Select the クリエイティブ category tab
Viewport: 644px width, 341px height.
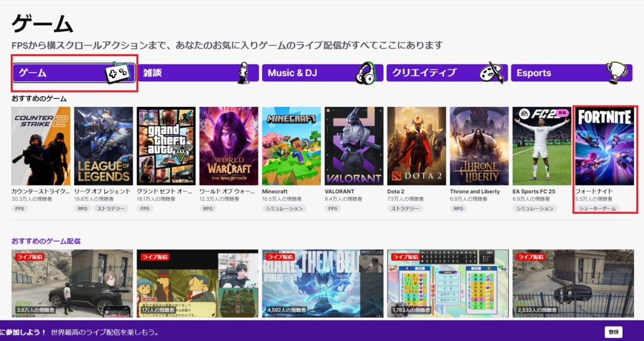pos(447,73)
